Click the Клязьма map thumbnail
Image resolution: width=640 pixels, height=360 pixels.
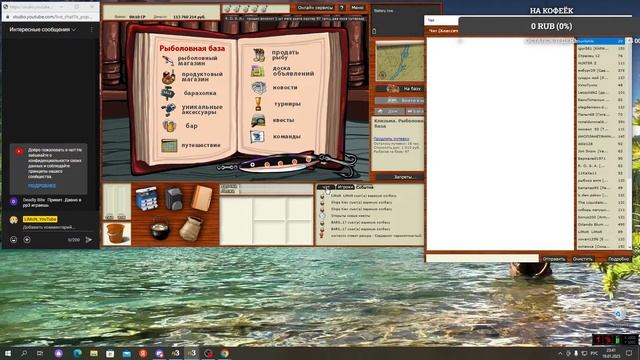[x=400, y=61]
